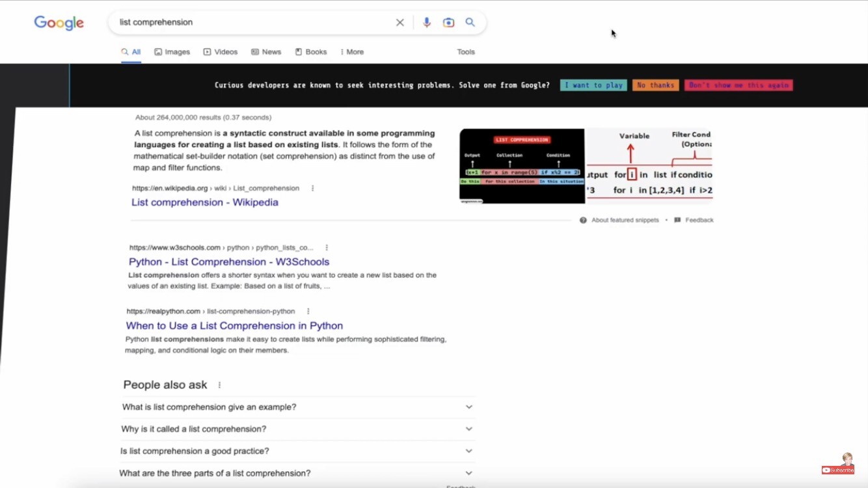Expand What are the three parts question
Screen dimensions: 868x488
(297, 473)
